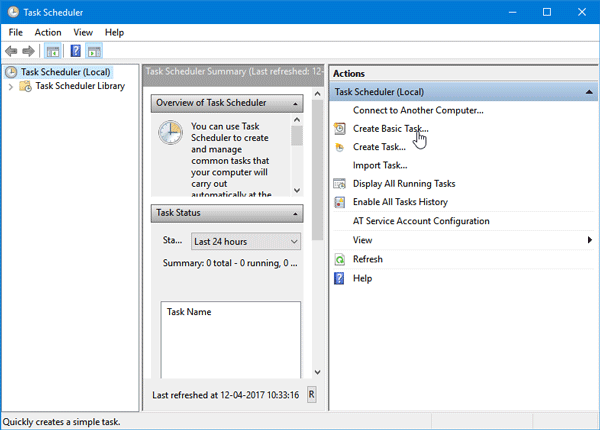Open the Help menu in menu bar
This screenshot has height=430, width=600.
pos(114,33)
